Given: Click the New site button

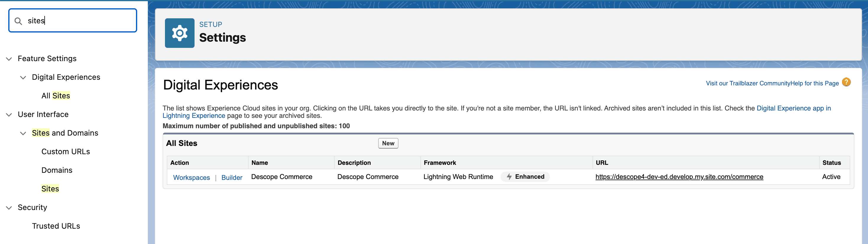Looking at the screenshot, I should pyautogui.click(x=388, y=143).
